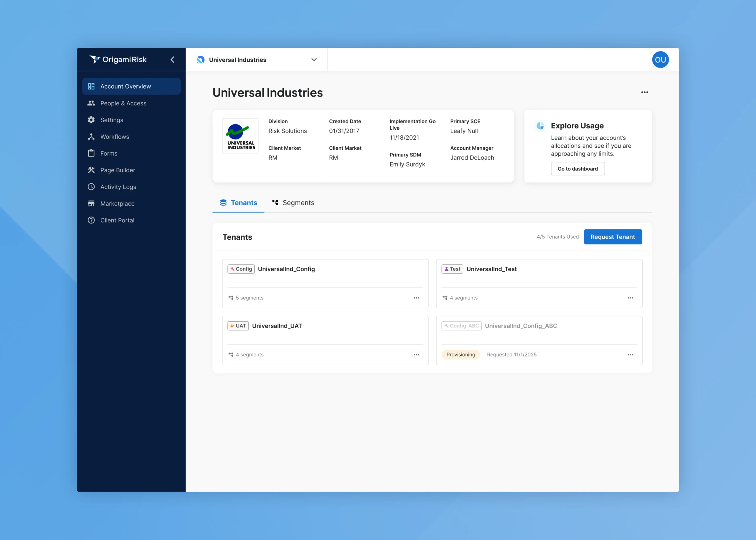Click the Universal Industries company logo
The height and width of the screenshot is (540, 756).
pos(240,136)
